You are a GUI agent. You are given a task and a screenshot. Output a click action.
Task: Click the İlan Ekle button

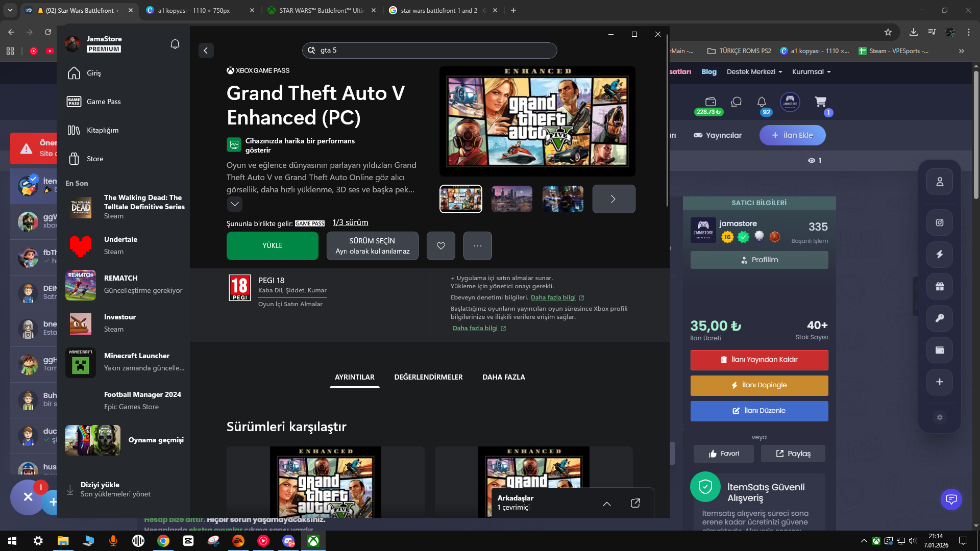click(793, 135)
